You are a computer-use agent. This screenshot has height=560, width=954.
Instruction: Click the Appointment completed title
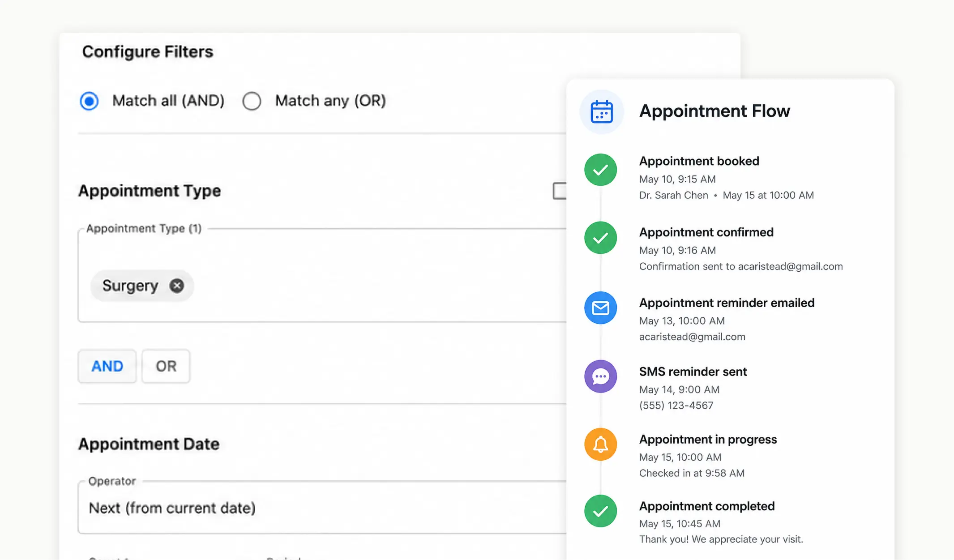click(x=706, y=506)
